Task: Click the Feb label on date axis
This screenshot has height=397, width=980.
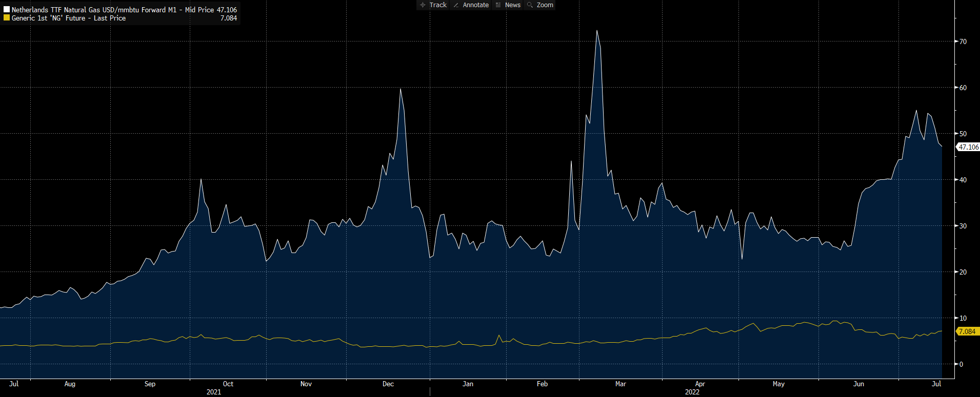Action: [542, 384]
